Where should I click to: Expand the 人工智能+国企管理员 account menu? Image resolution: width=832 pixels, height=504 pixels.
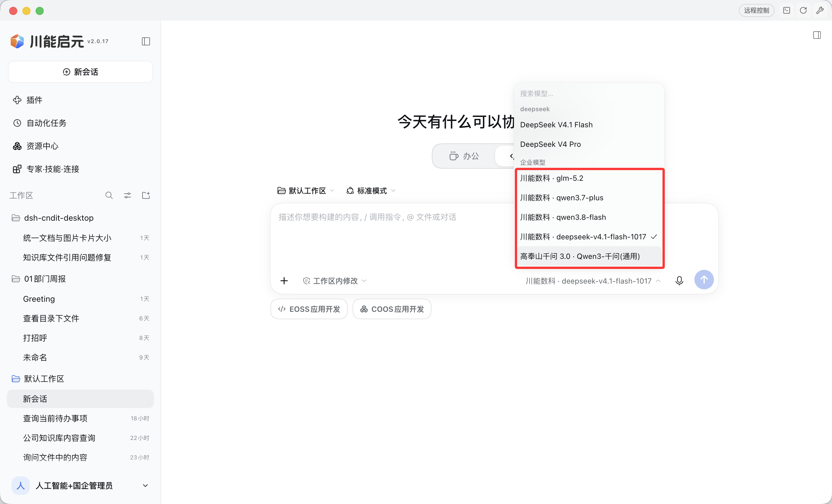point(80,485)
